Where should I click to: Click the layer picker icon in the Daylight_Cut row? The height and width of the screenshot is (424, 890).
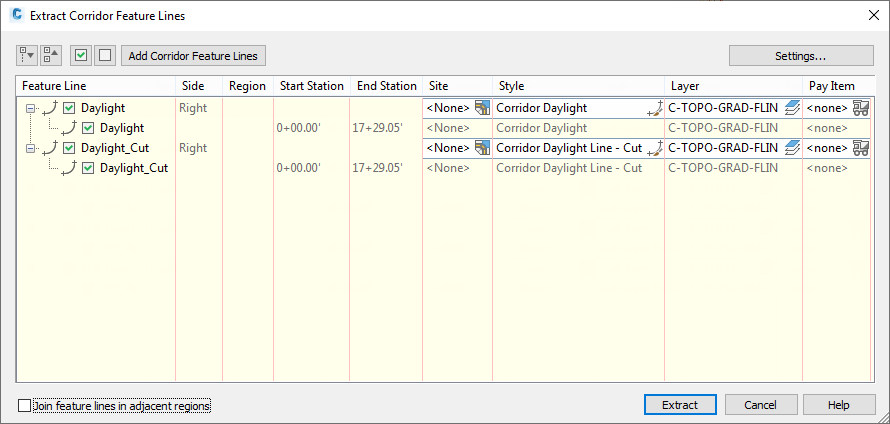pyautogui.click(x=793, y=148)
